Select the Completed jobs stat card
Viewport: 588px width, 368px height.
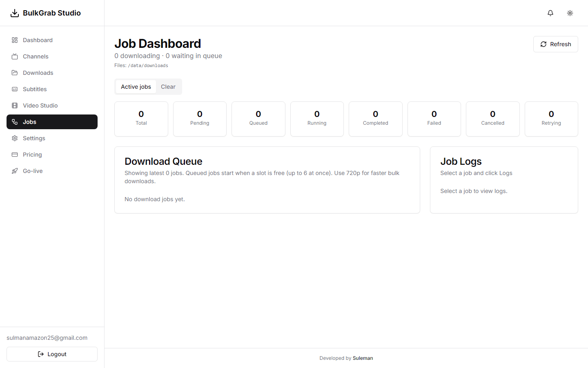376,119
